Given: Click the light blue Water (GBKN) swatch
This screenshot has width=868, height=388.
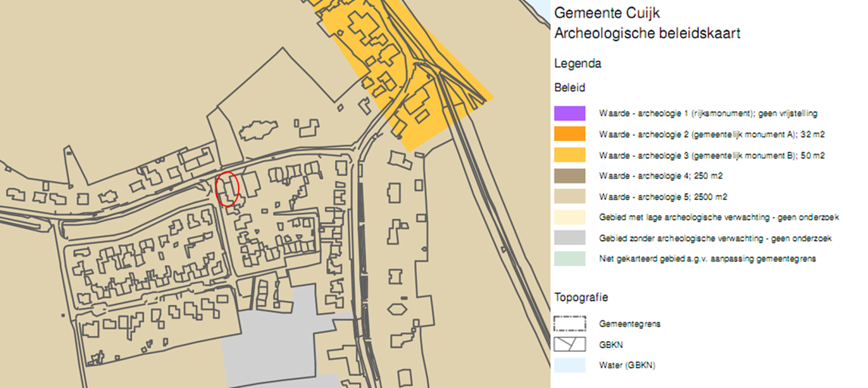Looking at the screenshot, I should coord(569,365).
